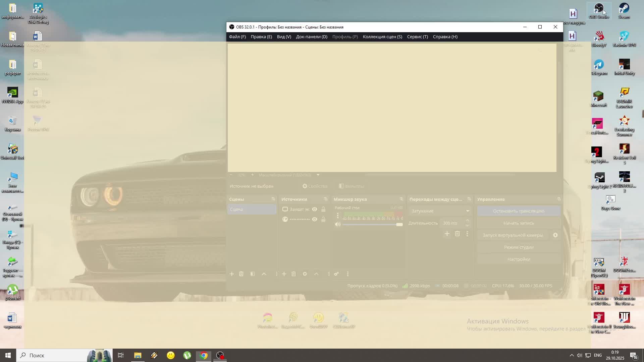Open virtual camera settings gear
This screenshot has height=362, width=644.
(555, 235)
